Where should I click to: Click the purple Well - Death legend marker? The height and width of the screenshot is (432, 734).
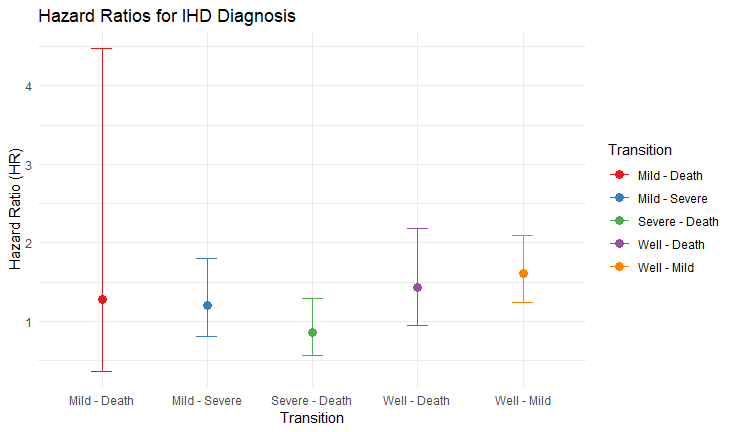click(x=620, y=244)
